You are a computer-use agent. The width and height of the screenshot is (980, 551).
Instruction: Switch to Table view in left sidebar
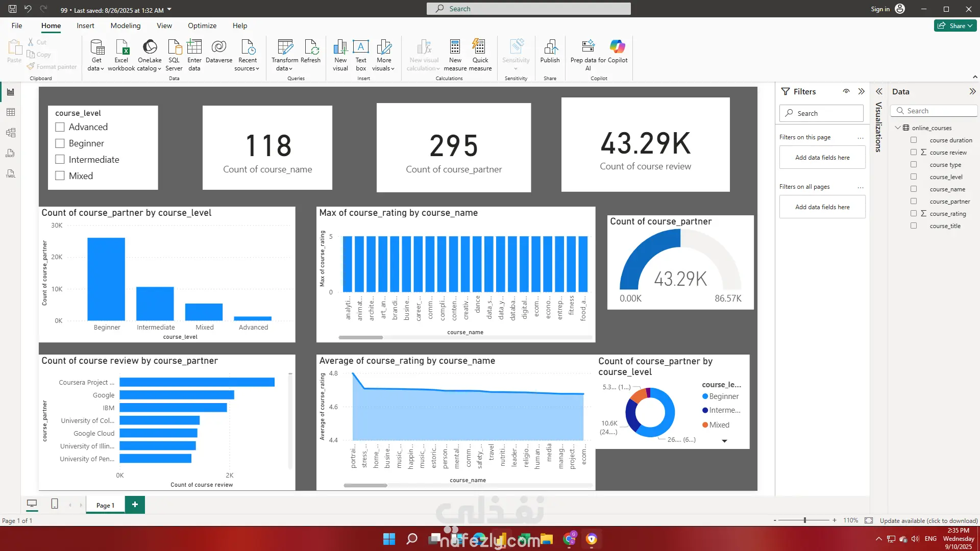coord(11,112)
